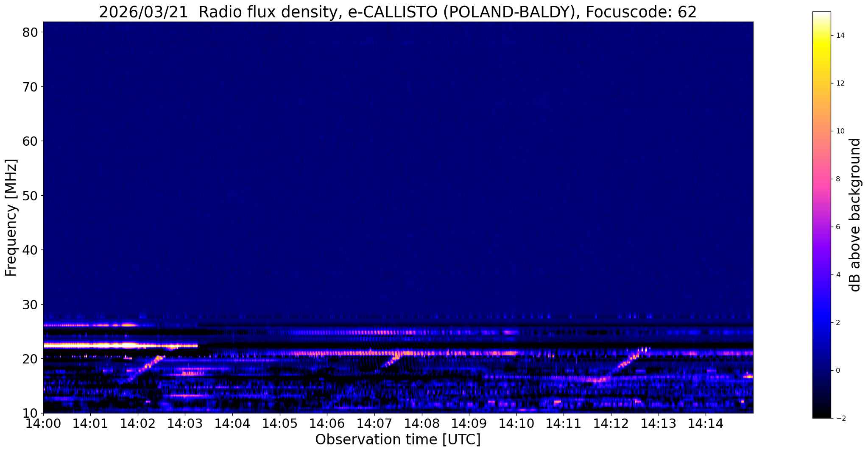Select the 80 MHz frequency tick label
868x452 pixels.
pos(30,32)
